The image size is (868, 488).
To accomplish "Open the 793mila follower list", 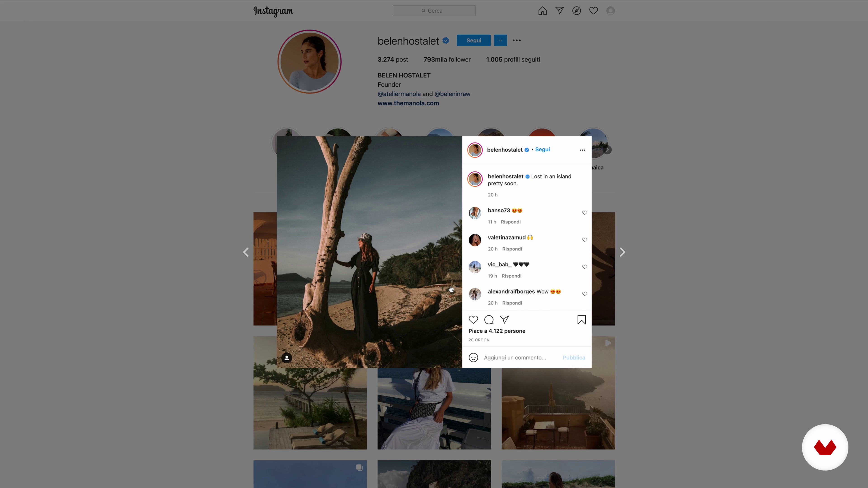I will [447, 60].
